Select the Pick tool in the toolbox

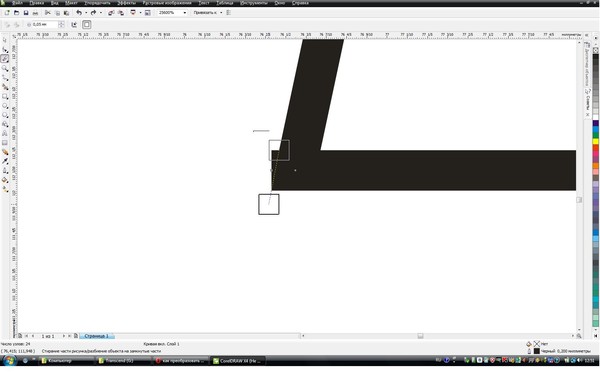(5, 40)
